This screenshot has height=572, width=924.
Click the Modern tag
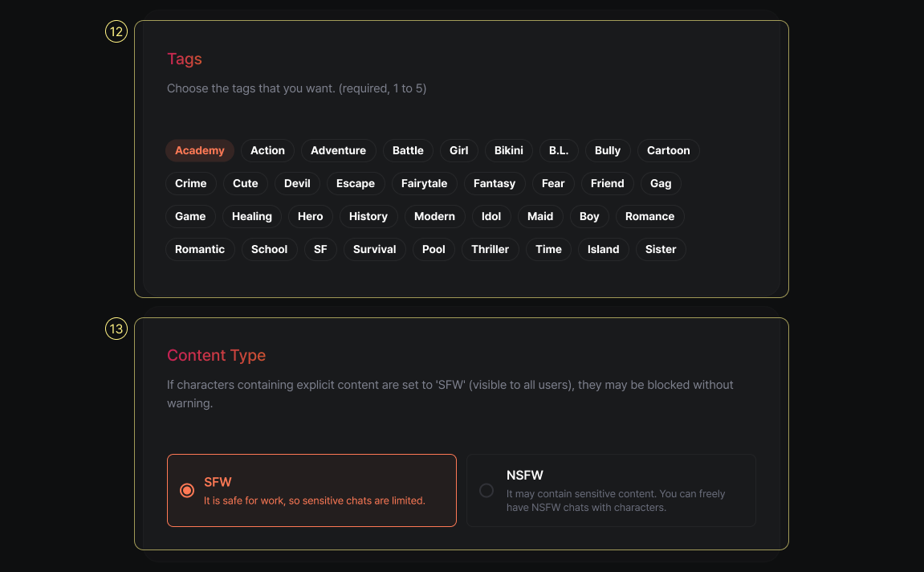pos(434,216)
